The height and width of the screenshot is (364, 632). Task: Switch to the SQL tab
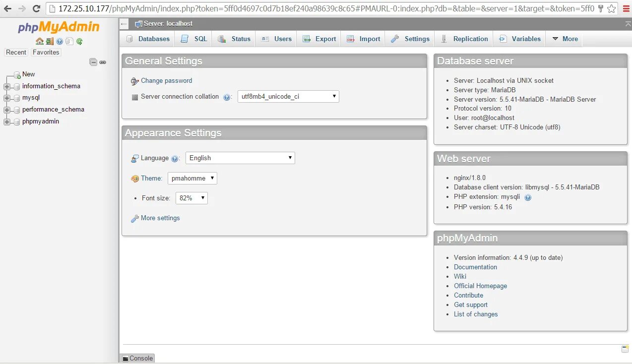tap(194, 39)
